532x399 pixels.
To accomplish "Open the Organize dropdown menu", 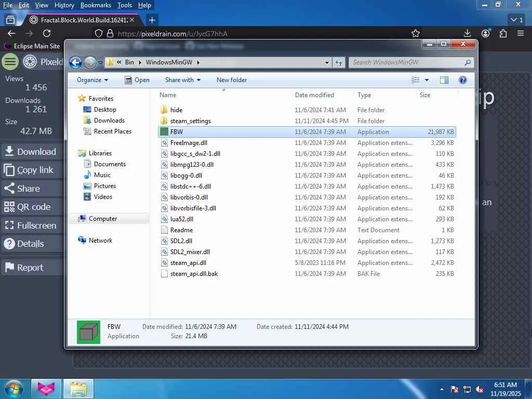I will pyautogui.click(x=92, y=79).
